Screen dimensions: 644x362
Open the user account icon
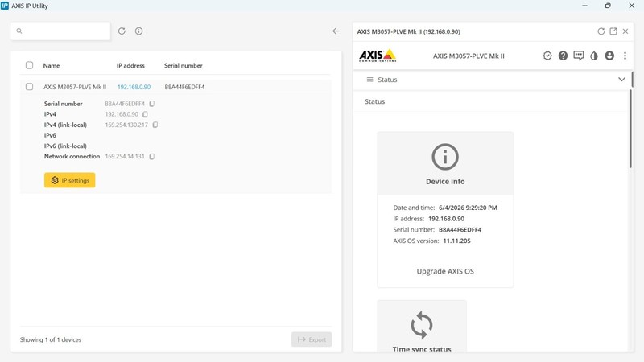[x=609, y=56]
